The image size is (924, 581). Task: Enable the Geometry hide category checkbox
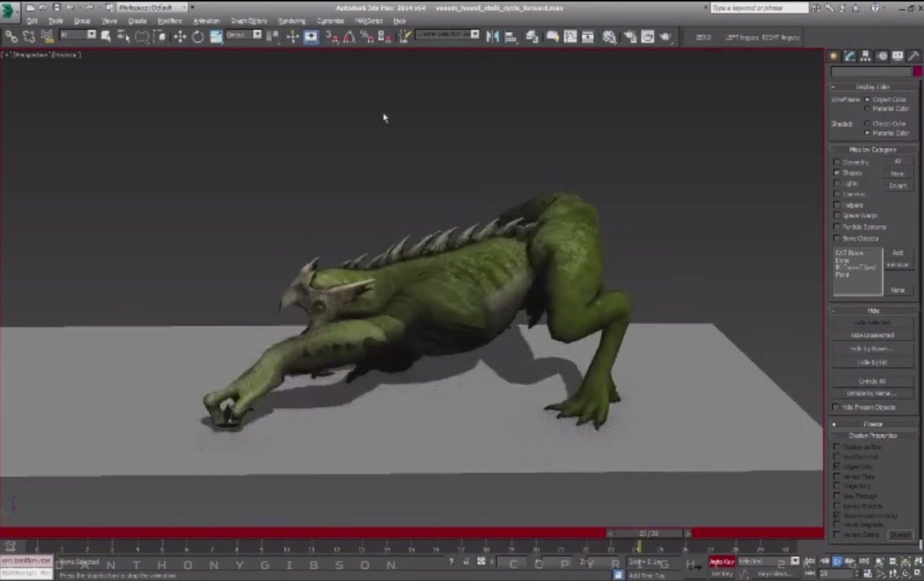tap(837, 162)
